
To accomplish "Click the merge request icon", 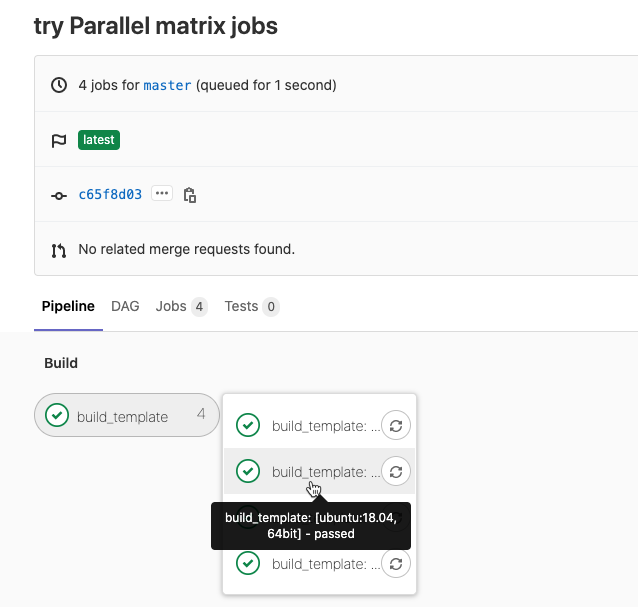I will (x=58, y=249).
